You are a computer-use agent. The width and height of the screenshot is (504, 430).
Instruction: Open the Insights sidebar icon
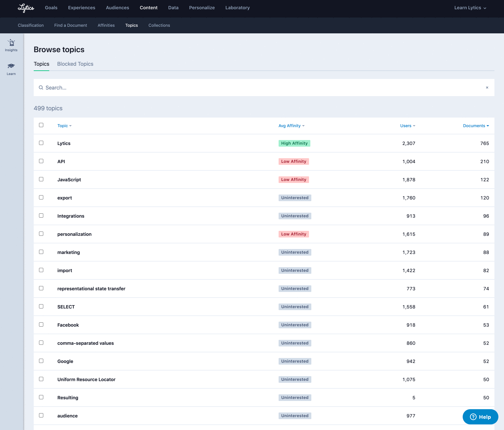[x=11, y=45]
